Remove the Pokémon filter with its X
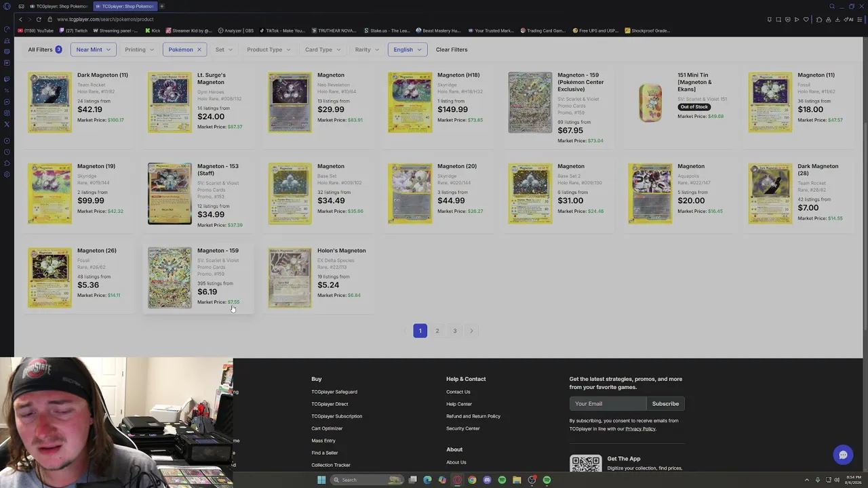This screenshot has width=868, height=488. [199, 49]
